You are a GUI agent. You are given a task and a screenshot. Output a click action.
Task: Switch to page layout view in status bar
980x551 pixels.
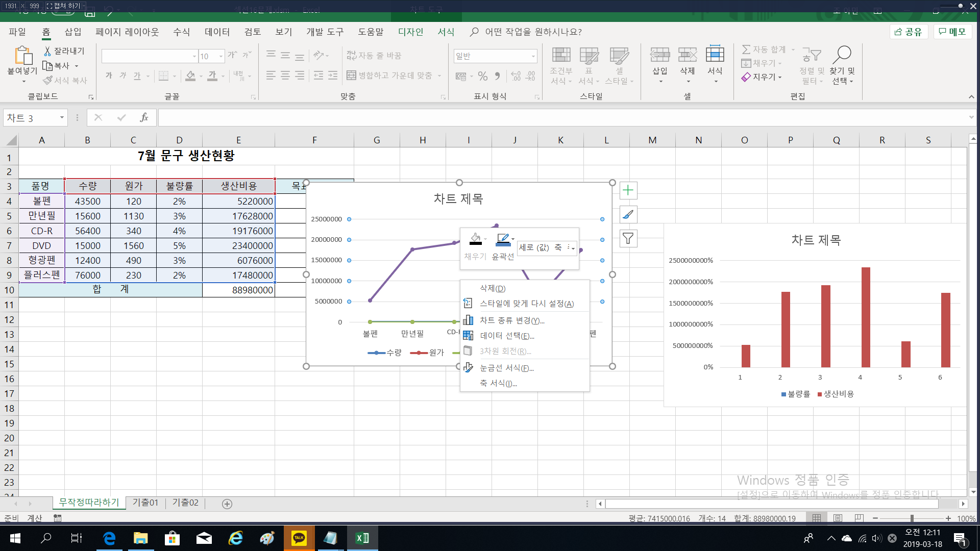838,518
